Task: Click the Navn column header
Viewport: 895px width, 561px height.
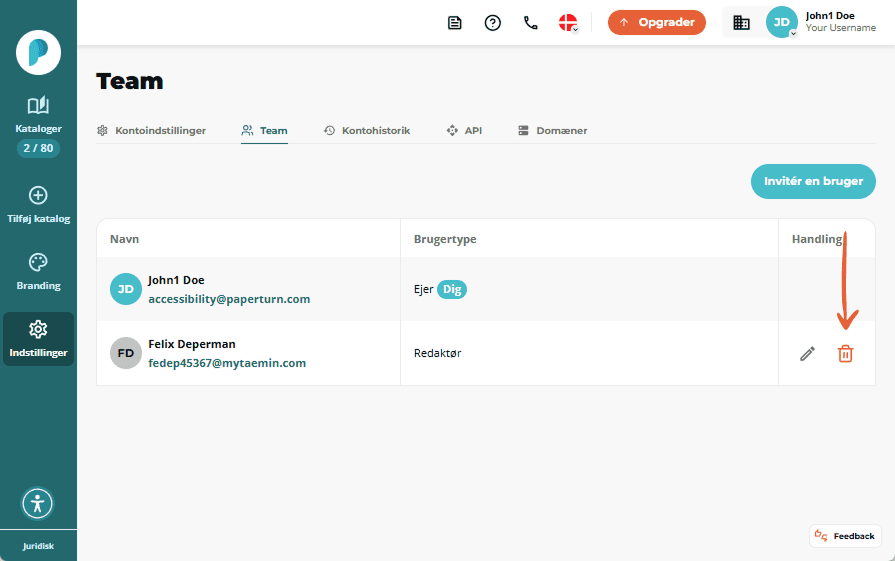Action: (x=124, y=239)
